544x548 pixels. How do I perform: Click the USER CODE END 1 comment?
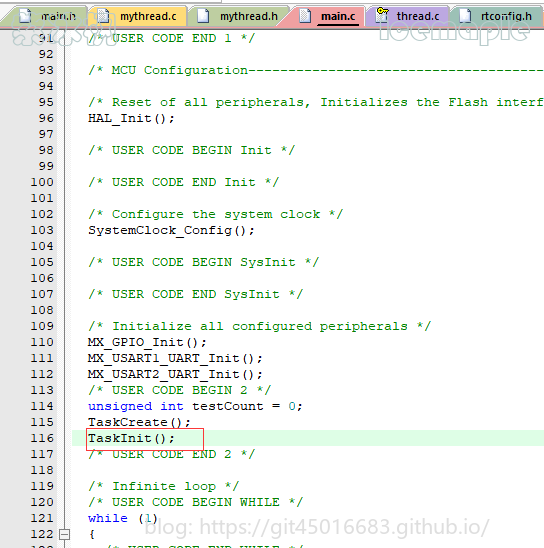172,38
